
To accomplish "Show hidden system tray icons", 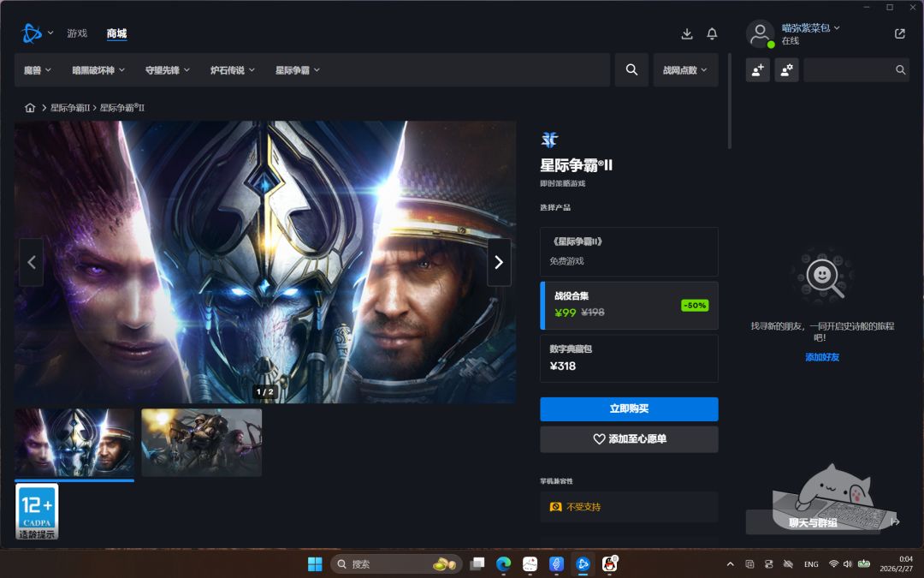I will 730,564.
